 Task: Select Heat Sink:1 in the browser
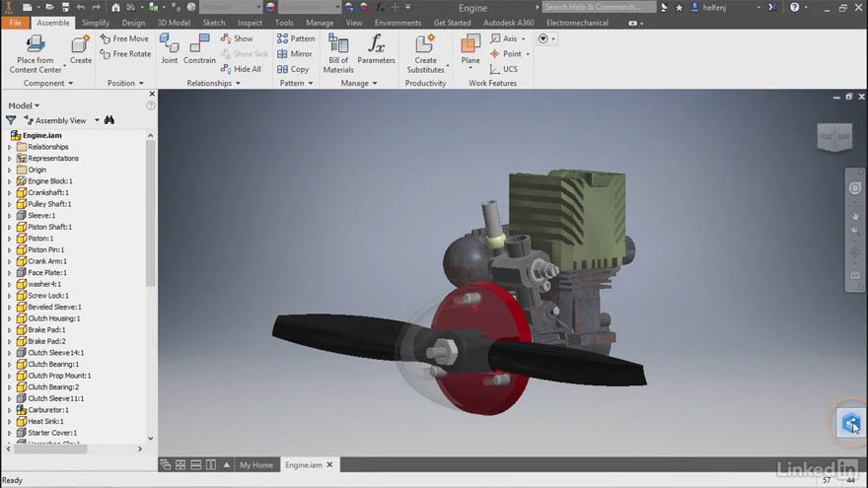click(45, 422)
